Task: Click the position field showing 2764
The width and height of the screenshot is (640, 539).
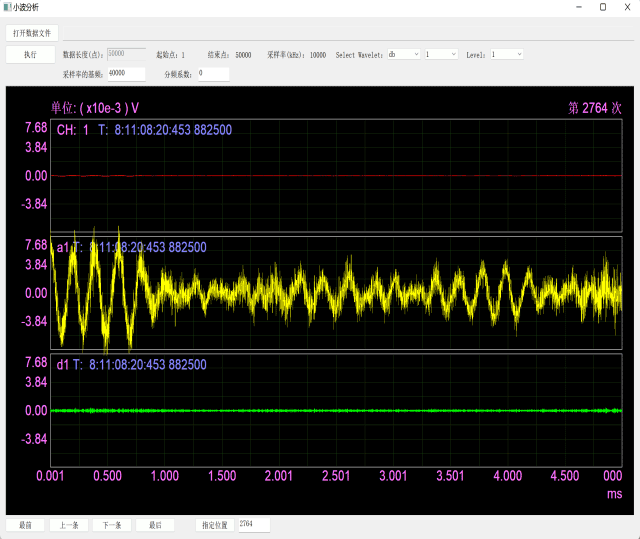Action: [254, 525]
